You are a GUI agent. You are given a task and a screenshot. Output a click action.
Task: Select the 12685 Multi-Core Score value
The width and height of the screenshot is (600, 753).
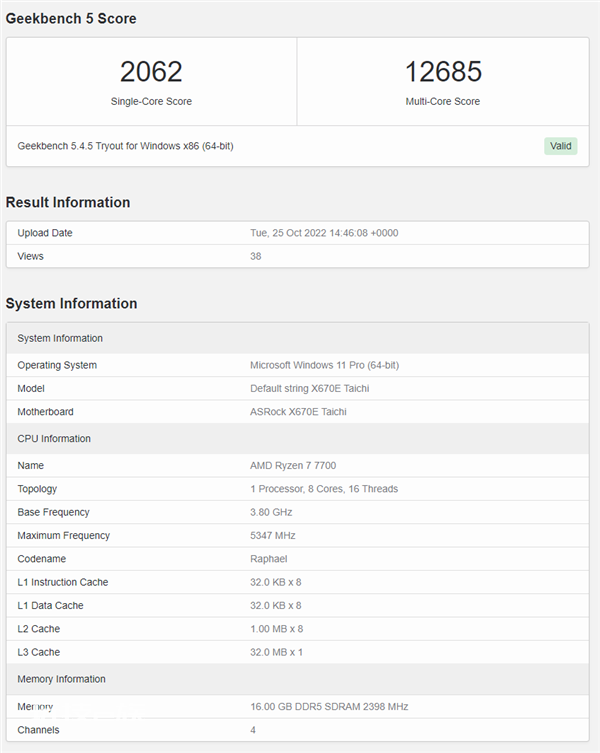443,72
